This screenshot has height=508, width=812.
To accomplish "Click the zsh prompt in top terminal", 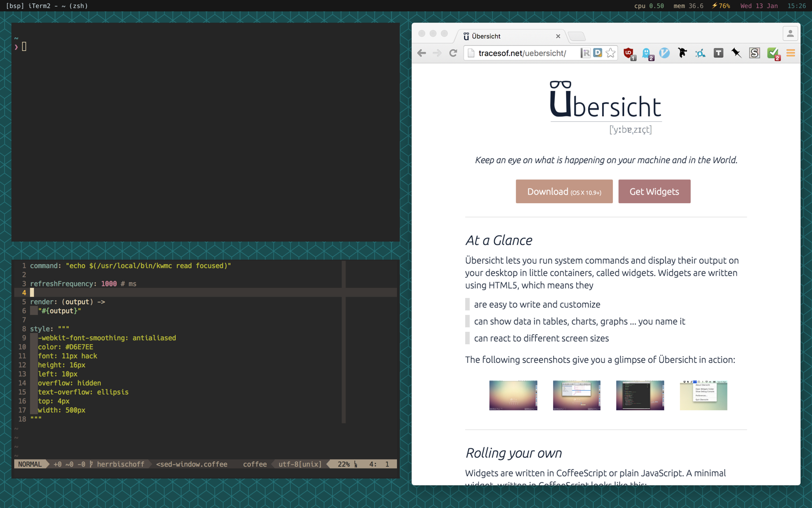I will pos(20,46).
